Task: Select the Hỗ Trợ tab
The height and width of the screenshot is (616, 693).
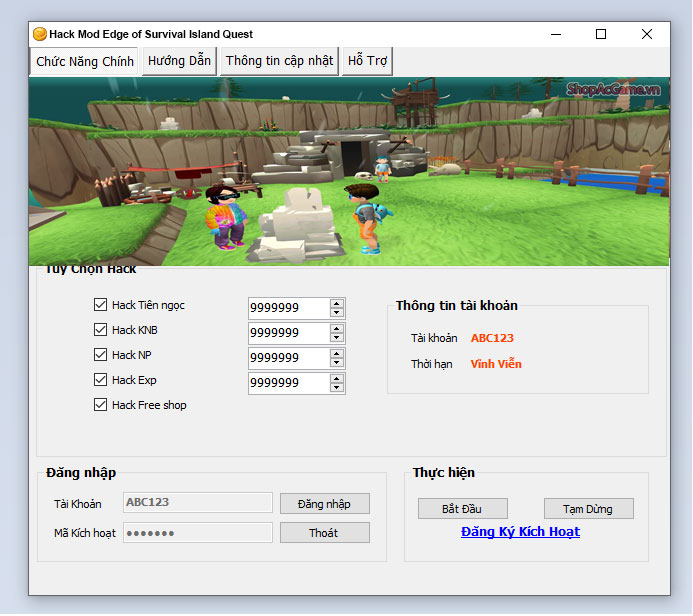Action: (367, 61)
